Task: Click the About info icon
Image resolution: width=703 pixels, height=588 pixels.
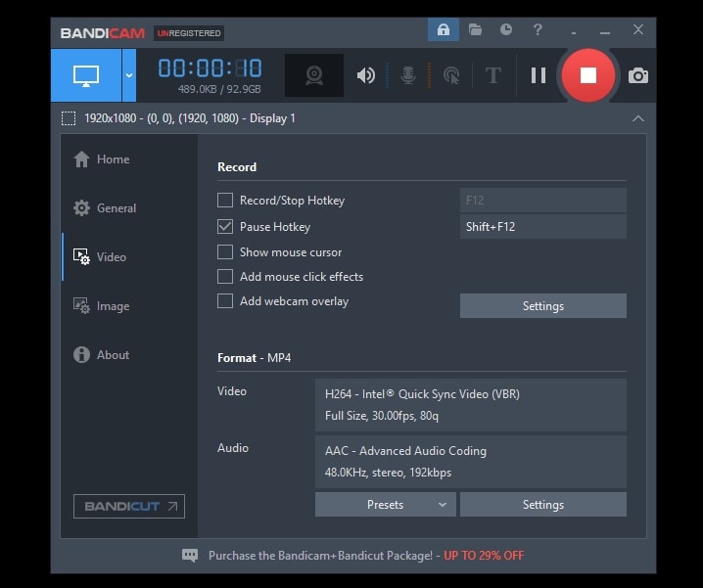Action: tap(81, 355)
